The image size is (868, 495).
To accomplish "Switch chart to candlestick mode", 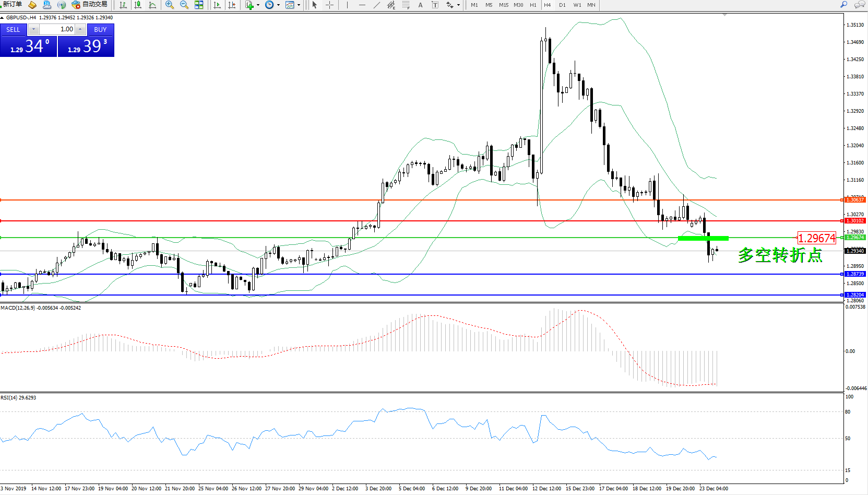I will tap(138, 5).
